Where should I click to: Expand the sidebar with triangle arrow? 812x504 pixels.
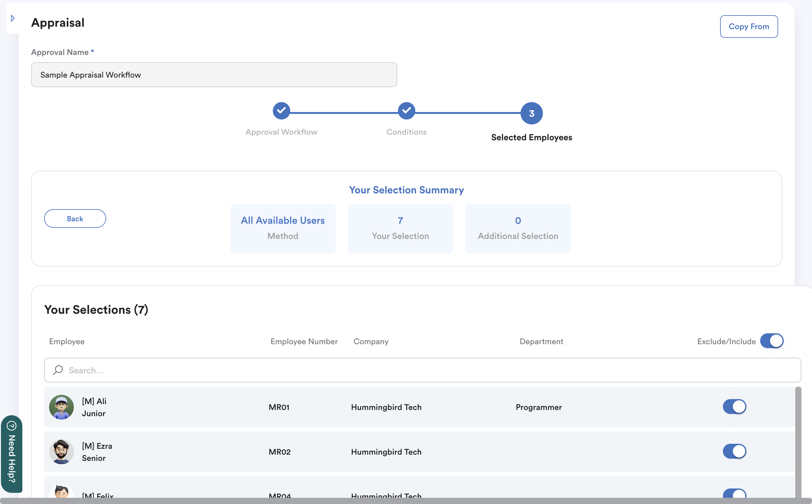pyautogui.click(x=13, y=18)
